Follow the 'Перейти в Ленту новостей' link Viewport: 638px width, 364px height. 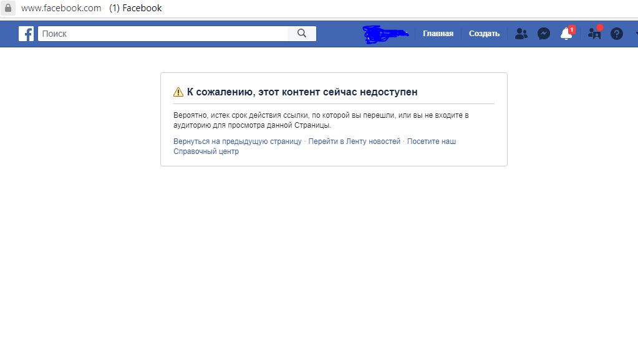point(354,141)
